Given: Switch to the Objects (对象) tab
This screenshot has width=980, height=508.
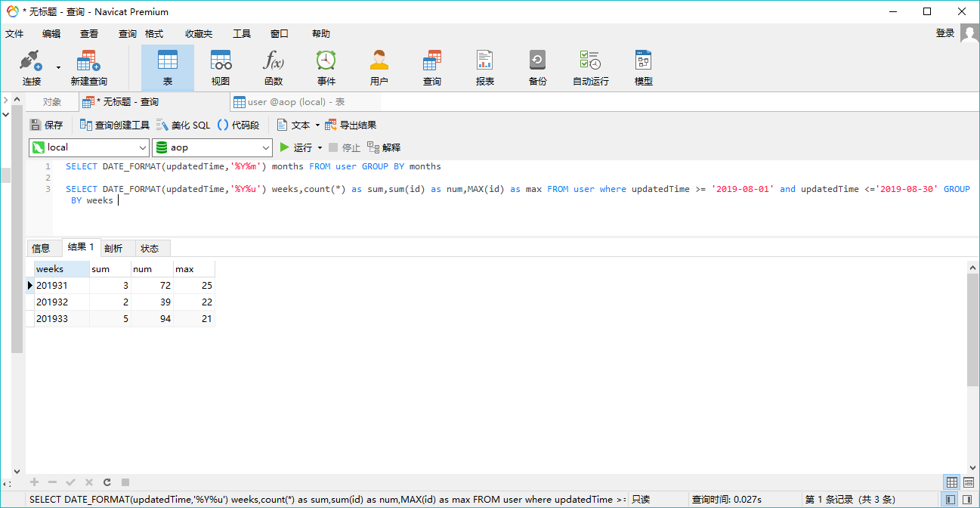Looking at the screenshot, I should click(52, 102).
